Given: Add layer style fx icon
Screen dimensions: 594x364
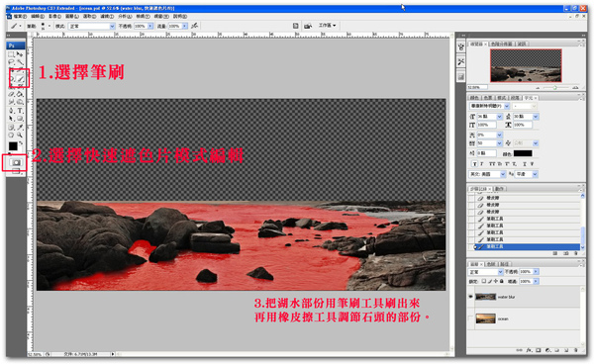Looking at the screenshot, I should [529, 350].
